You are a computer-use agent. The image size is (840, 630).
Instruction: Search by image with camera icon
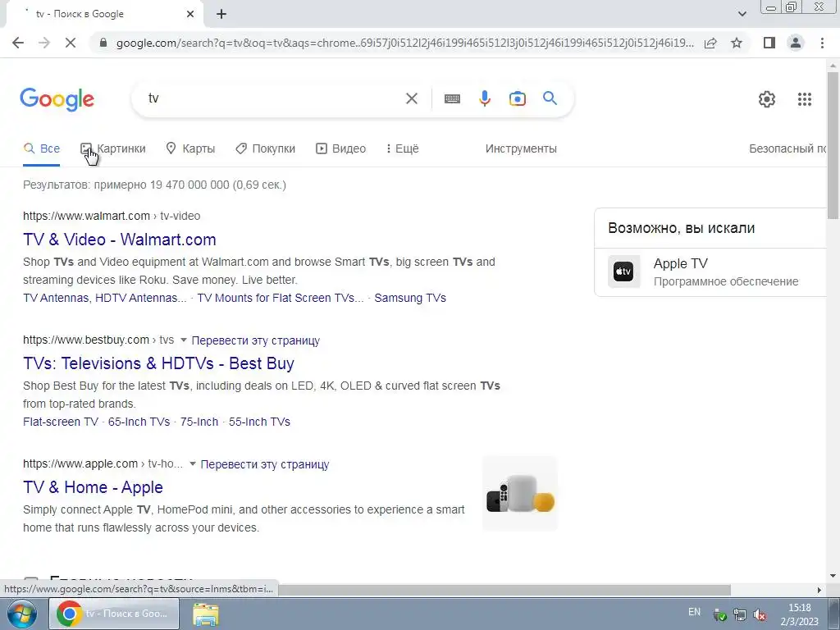pyautogui.click(x=518, y=98)
